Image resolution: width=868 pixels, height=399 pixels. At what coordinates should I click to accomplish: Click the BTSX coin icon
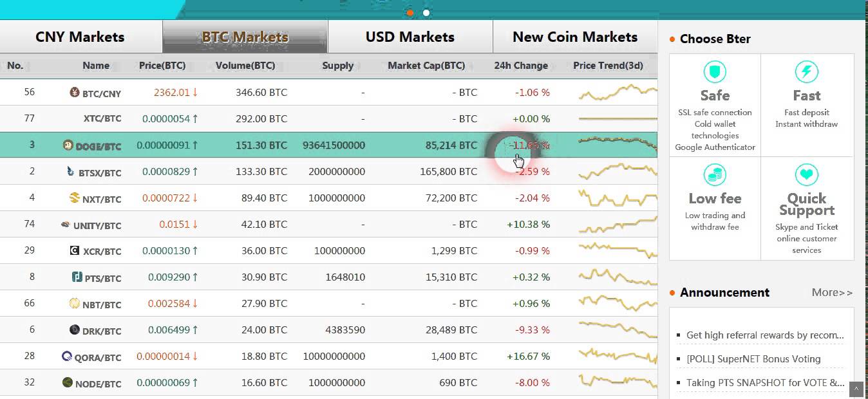(x=71, y=172)
